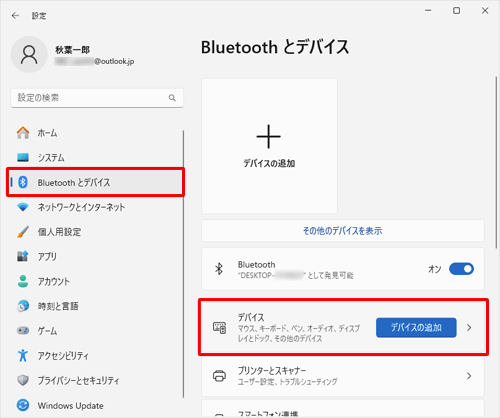Click the large plus icon to add device
The width and height of the screenshot is (500, 418).
(x=269, y=136)
